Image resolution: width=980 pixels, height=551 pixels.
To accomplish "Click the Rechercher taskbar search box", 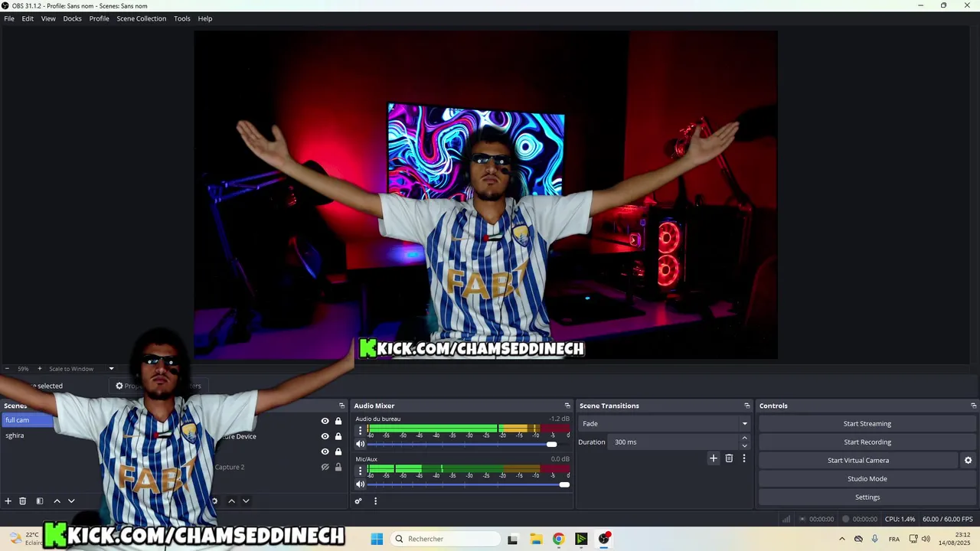I will (446, 539).
